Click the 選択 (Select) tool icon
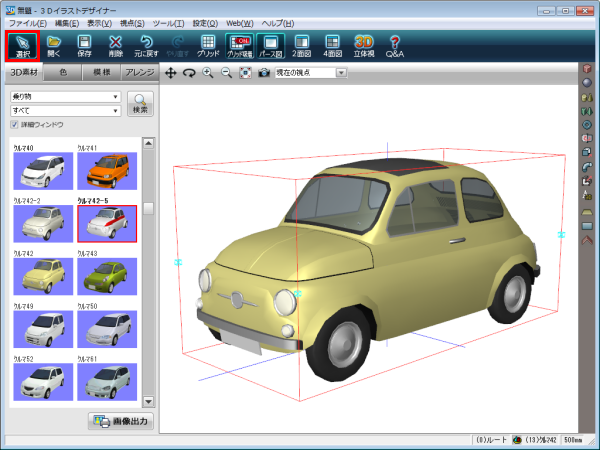Screen dimensions: 600x450 pyautogui.click(x=23, y=45)
